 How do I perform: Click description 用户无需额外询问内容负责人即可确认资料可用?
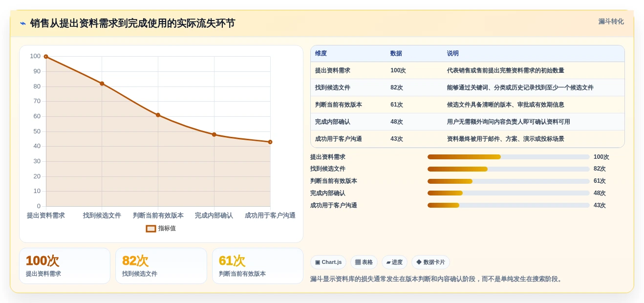coord(509,122)
